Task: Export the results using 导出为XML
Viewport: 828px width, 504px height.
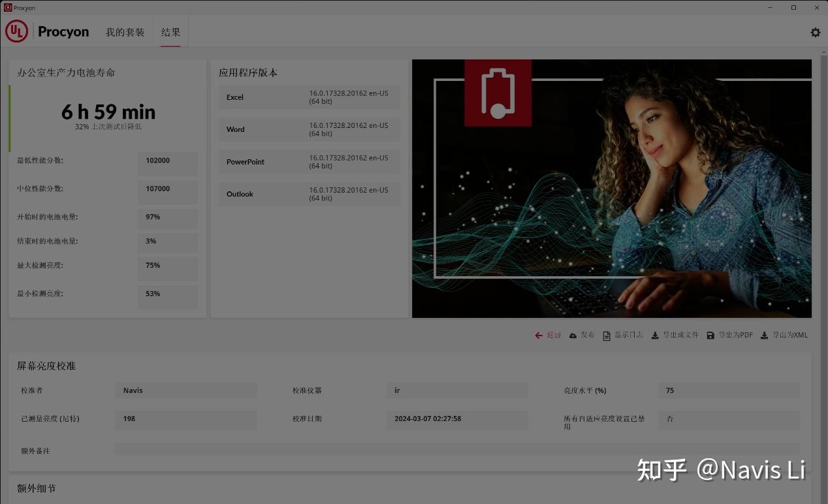Action: (x=784, y=335)
